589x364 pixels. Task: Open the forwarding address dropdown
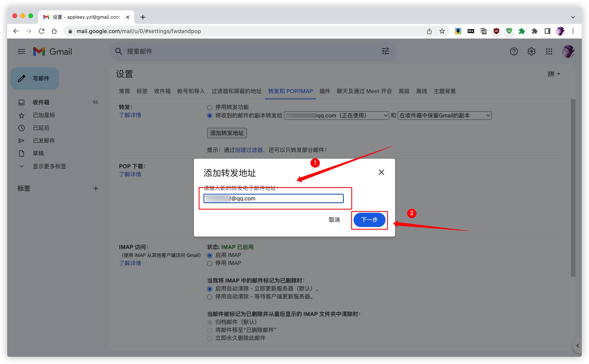coord(336,116)
